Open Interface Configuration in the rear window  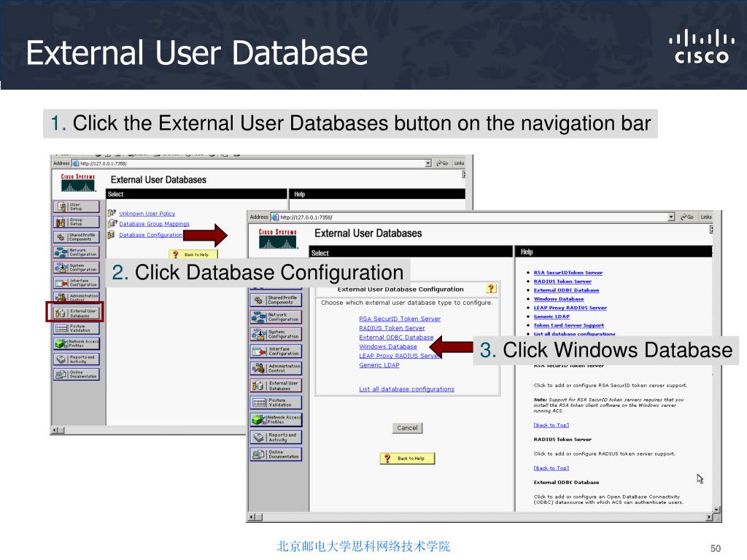(x=76, y=283)
